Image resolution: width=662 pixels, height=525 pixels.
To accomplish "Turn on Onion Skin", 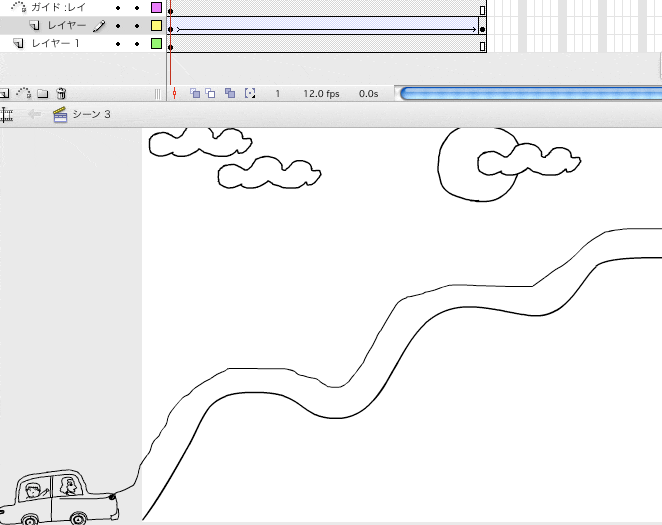I will pos(195,93).
